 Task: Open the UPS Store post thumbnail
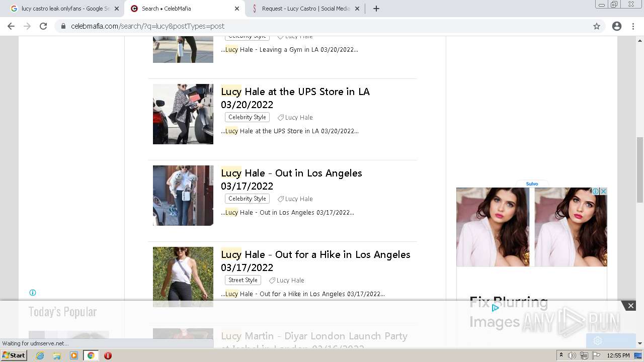click(x=183, y=114)
